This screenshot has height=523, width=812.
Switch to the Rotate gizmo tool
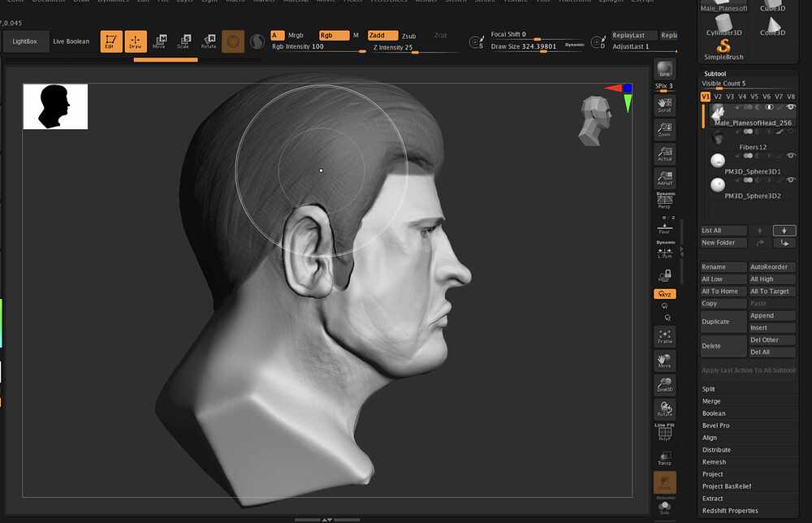(x=209, y=41)
